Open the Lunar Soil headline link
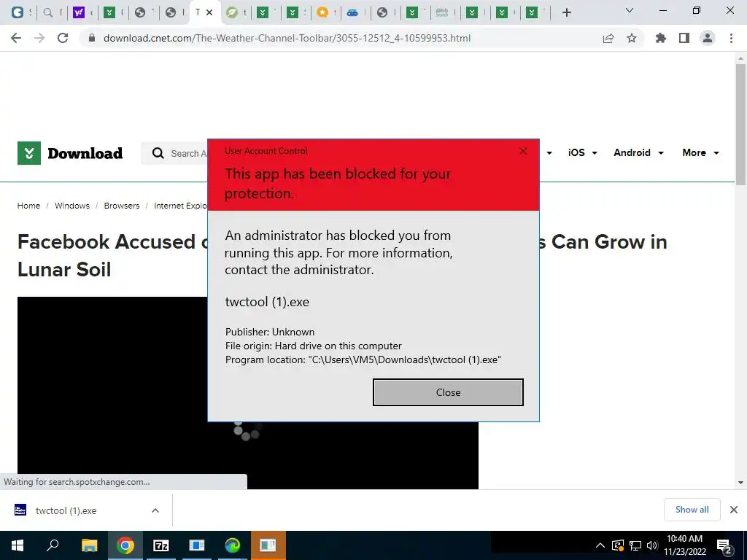The image size is (747, 560). tap(64, 270)
